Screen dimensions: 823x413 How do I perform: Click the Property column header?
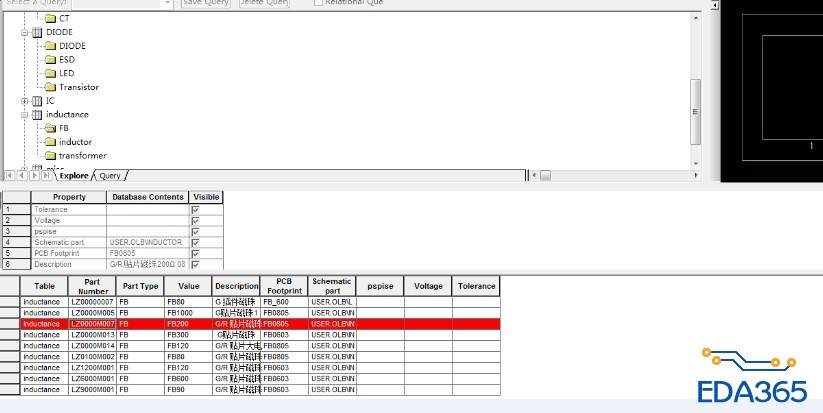pos(69,197)
